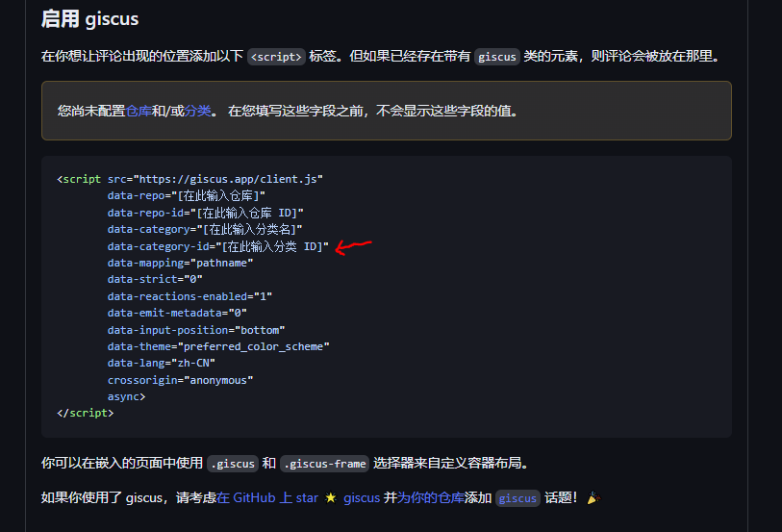This screenshot has width=782, height=532.
Task: Click the giscus topic tag before 话题
Action: 517,498
